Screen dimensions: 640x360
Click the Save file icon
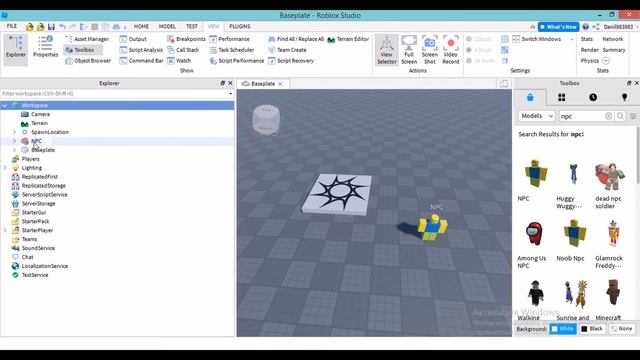click(x=51, y=27)
